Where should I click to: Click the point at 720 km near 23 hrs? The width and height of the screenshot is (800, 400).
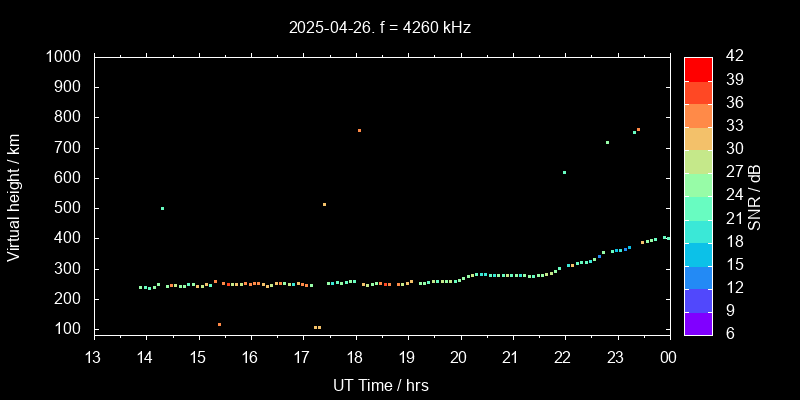[607, 142]
